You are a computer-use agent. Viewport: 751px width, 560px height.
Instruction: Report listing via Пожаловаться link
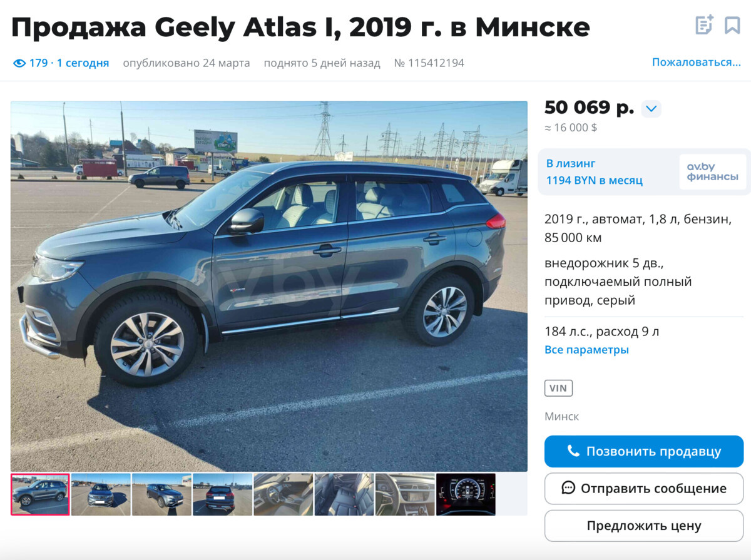(x=696, y=63)
